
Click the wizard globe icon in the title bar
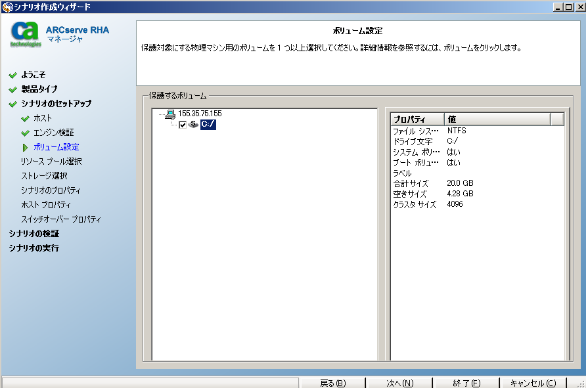pos(7,7)
